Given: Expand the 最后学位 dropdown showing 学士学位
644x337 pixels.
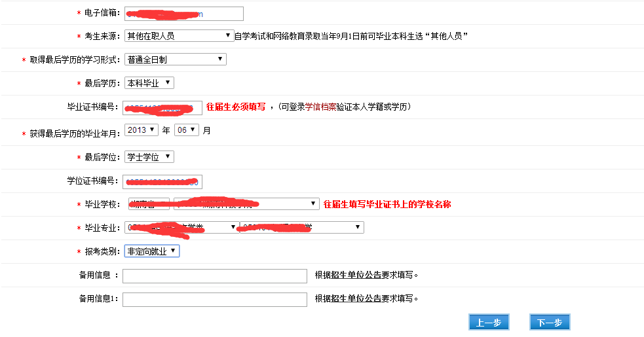Looking at the screenshot, I should 149,157.
